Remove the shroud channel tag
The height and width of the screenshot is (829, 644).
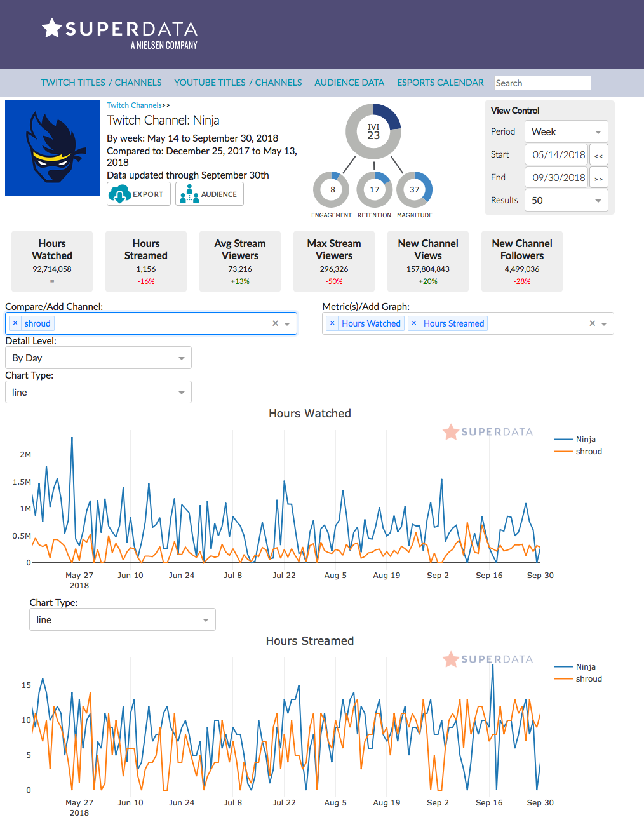(x=15, y=323)
